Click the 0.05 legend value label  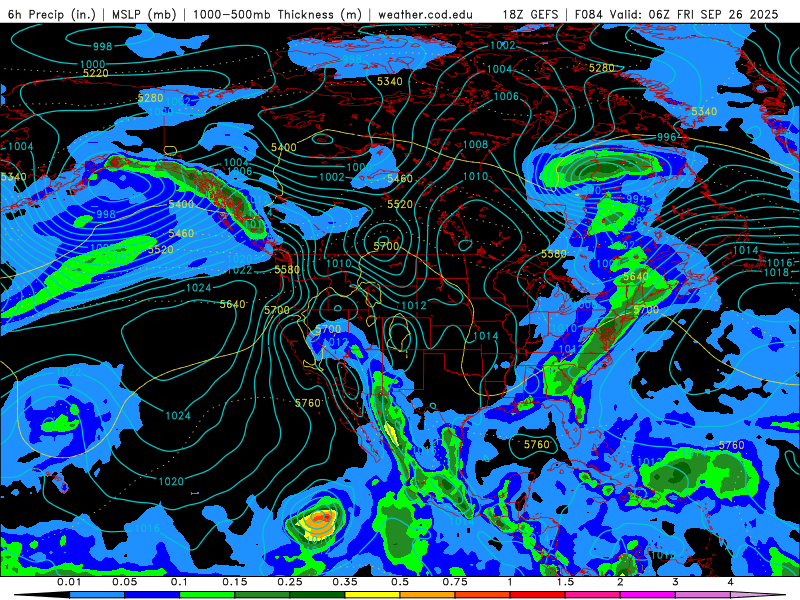124,582
